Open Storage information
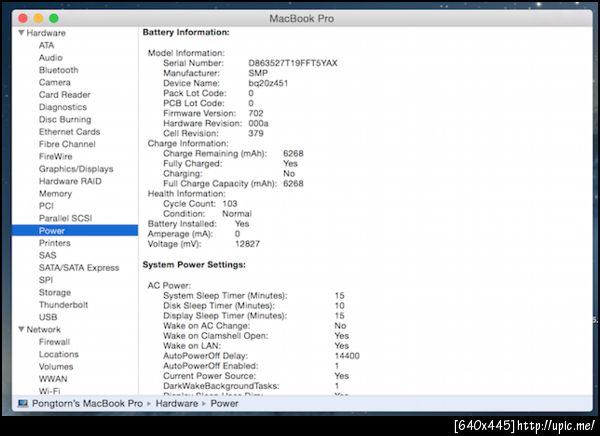Screen dimensions: 600x436 click(55, 292)
